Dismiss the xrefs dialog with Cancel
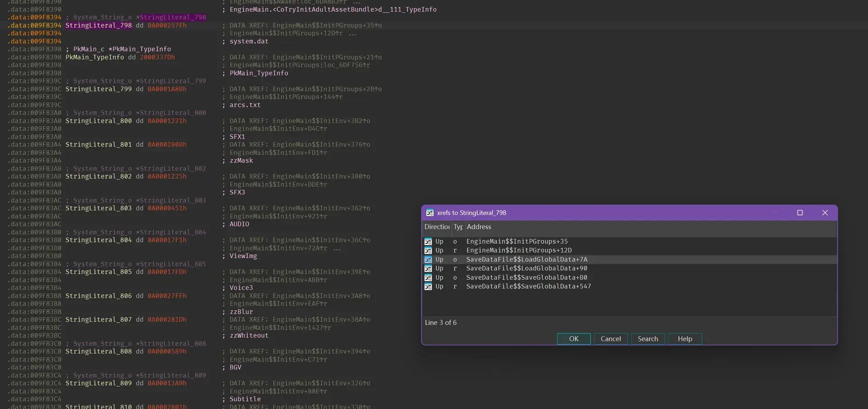 (611, 339)
